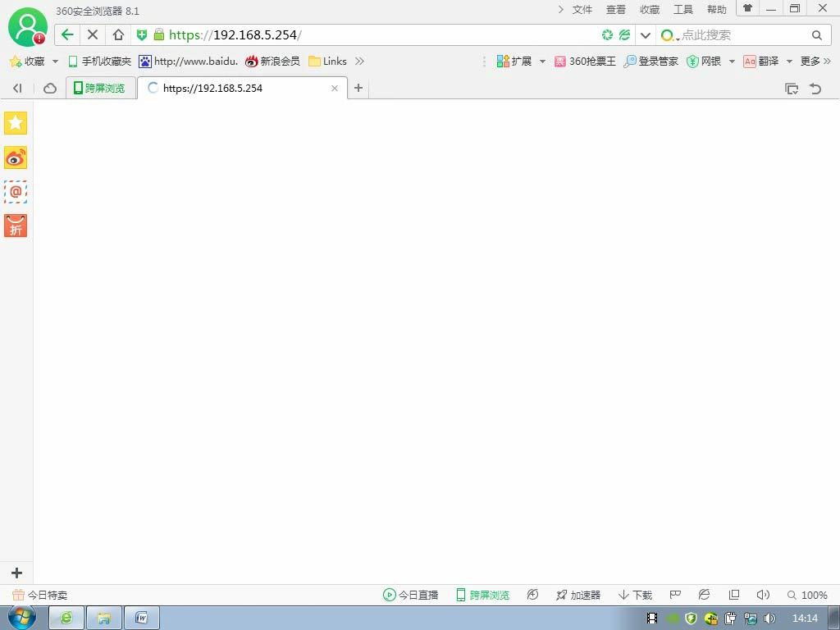Open the Links bookmark folder
This screenshot has width=840, height=630.
click(x=328, y=61)
